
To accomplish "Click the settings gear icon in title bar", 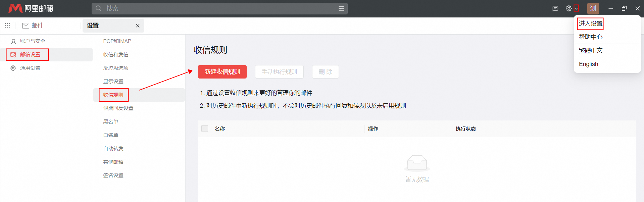I will coord(568,9).
